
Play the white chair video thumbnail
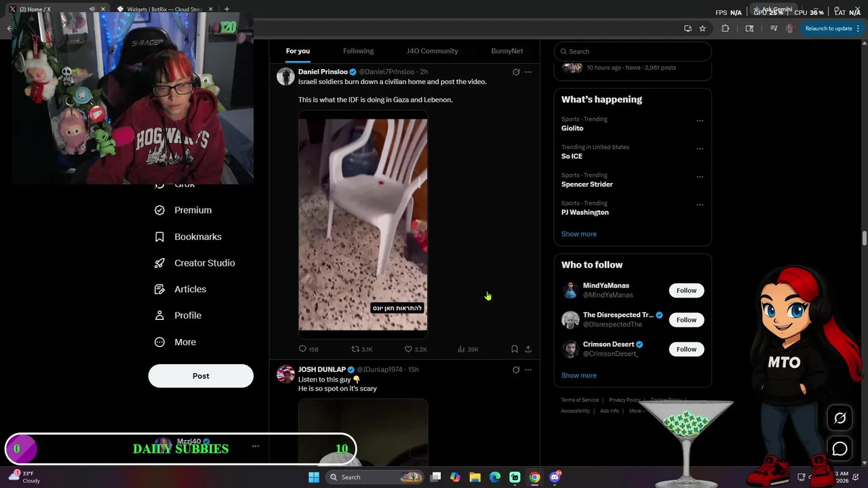tap(363, 224)
